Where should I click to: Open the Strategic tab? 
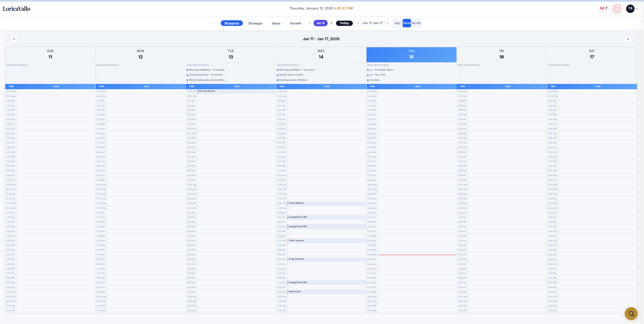[x=255, y=23]
